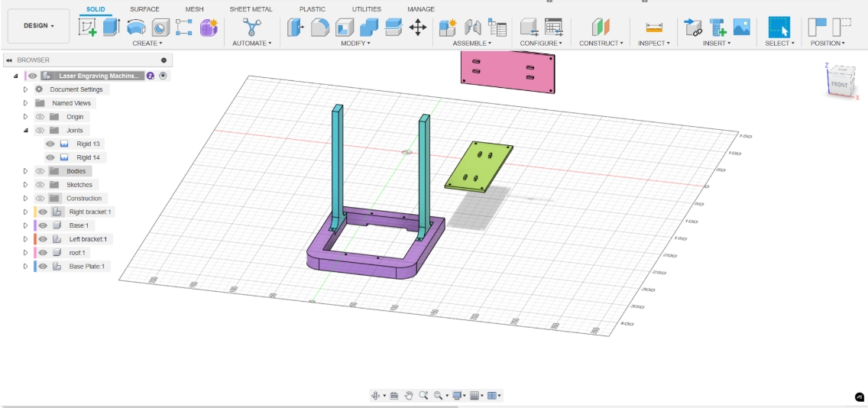Hide the Rigid 14 joint

pos(50,157)
